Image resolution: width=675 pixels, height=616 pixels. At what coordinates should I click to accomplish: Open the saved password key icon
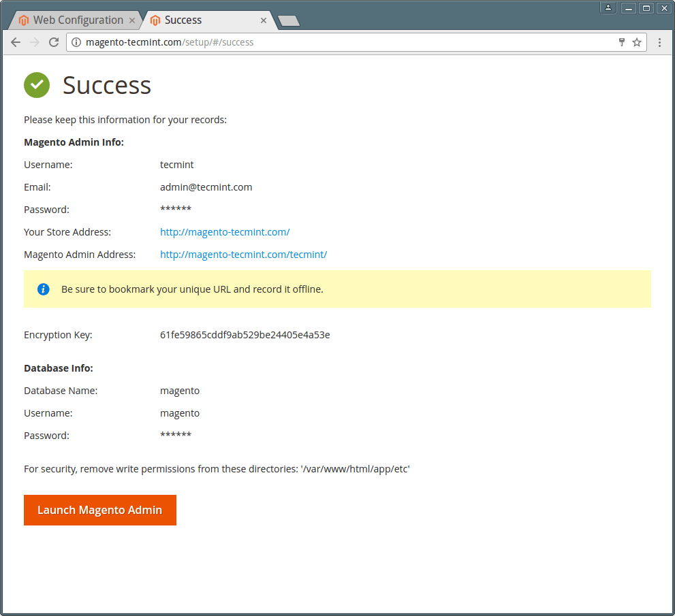click(x=622, y=42)
